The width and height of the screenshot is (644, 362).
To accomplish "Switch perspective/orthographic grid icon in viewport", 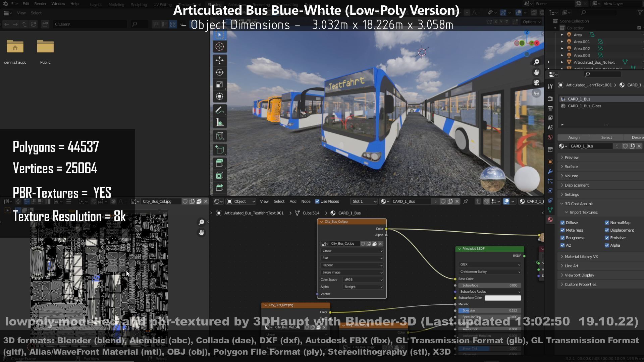I will coord(536,93).
